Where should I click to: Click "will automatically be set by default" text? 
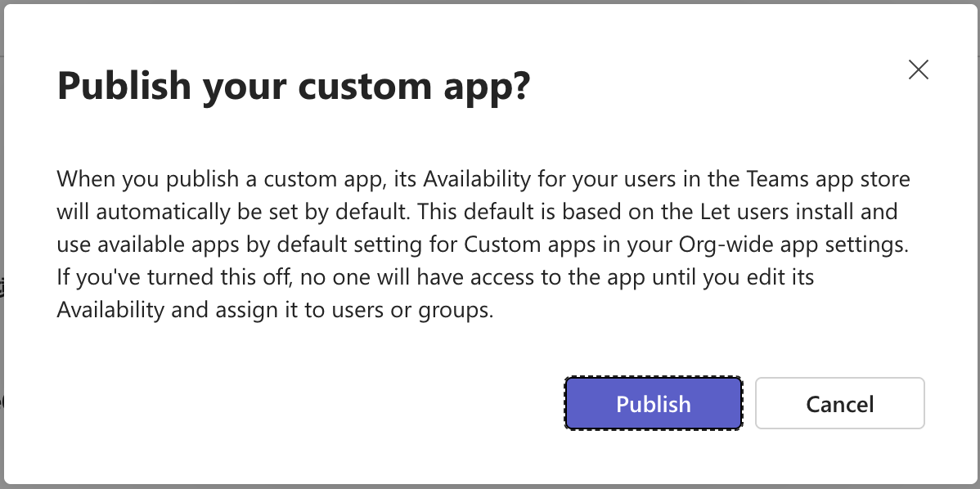click(x=230, y=212)
